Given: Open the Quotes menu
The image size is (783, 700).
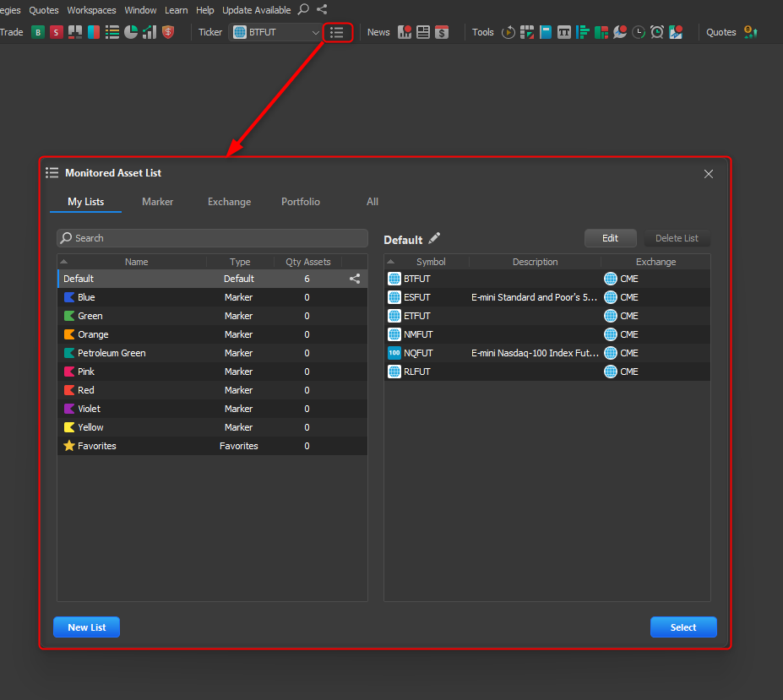Looking at the screenshot, I should [43, 10].
